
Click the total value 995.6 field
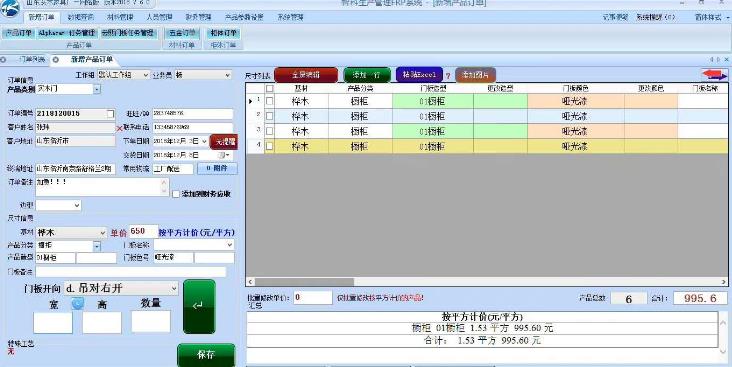[700, 298]
